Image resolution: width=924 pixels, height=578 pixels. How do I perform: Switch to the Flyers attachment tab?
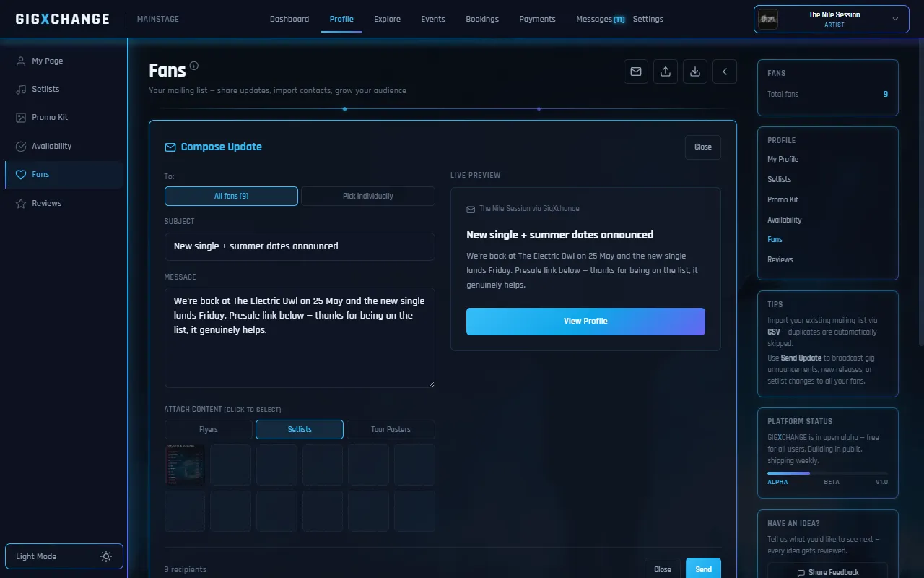click(x=209, y=429)
